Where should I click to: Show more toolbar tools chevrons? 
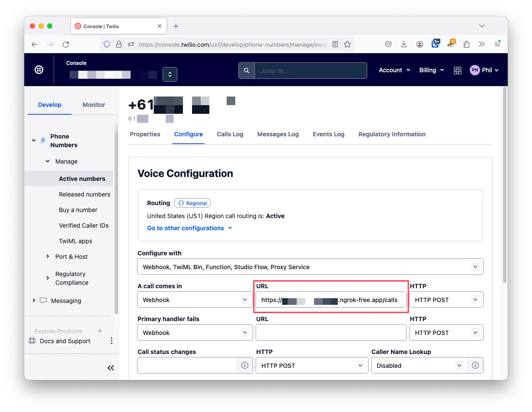coord(482,44)
